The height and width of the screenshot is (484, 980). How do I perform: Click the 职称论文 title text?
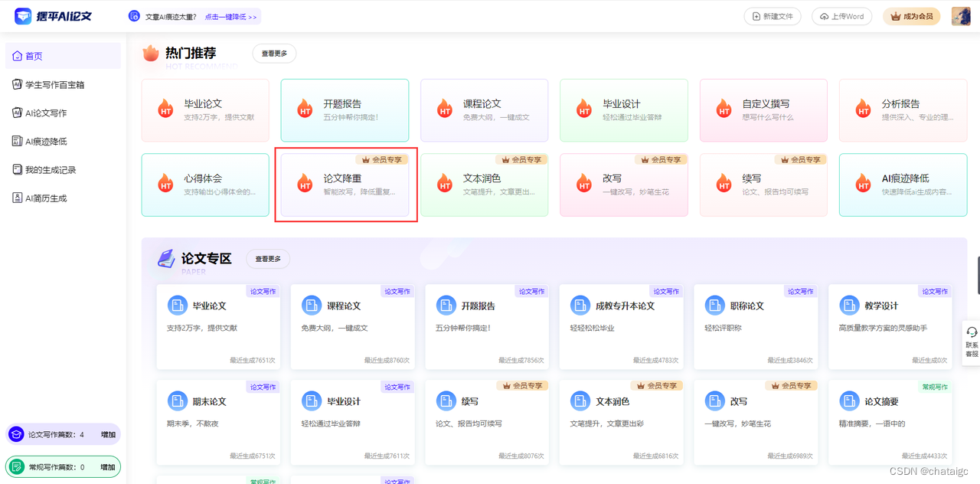click(x=747, y=306)
